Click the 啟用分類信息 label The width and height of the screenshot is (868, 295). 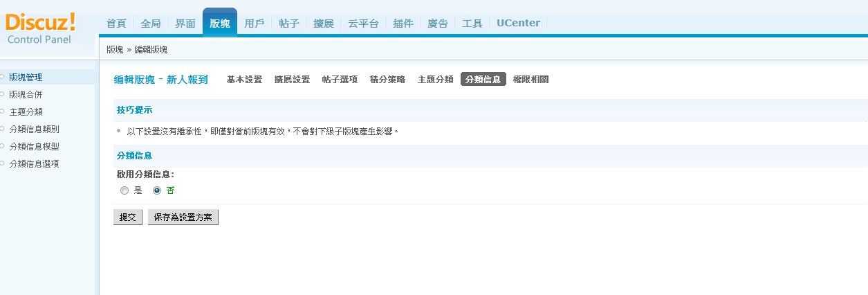pos(145,175)
